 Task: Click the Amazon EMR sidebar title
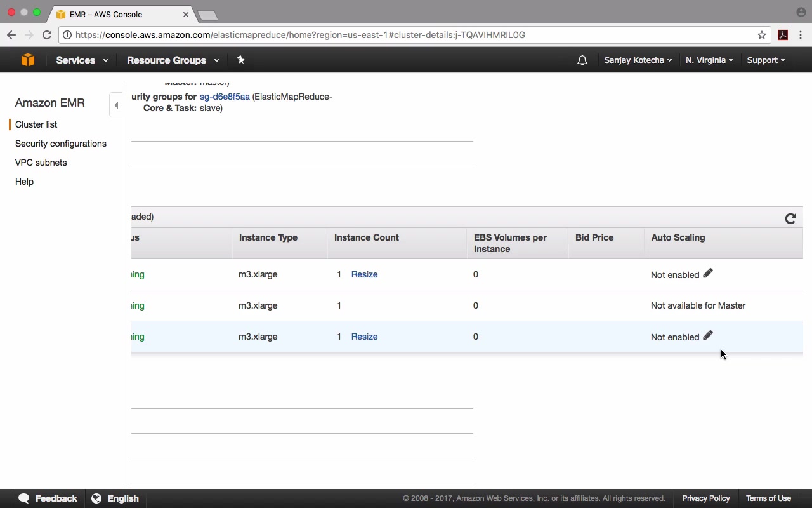(x=49, y=103)
